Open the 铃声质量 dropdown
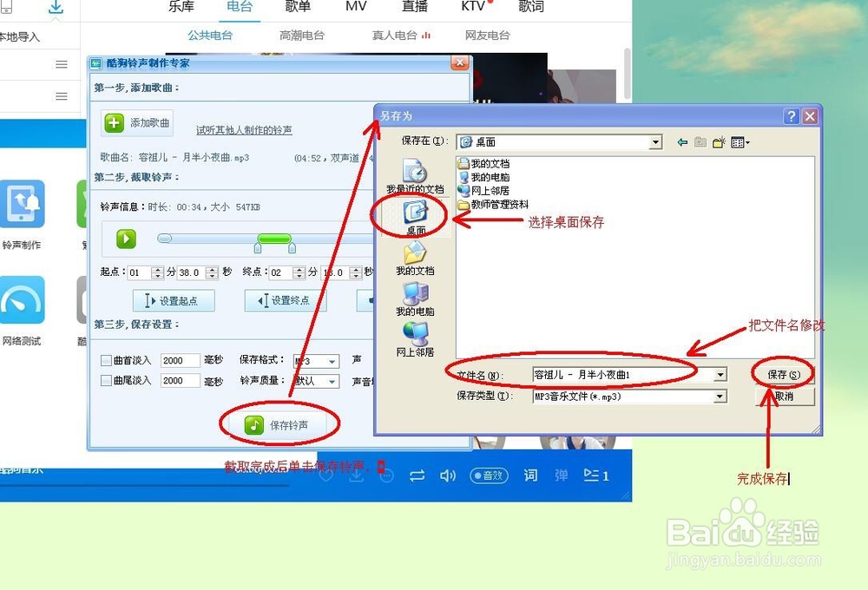This screenshot has height=590, width=868. point(316,381)
